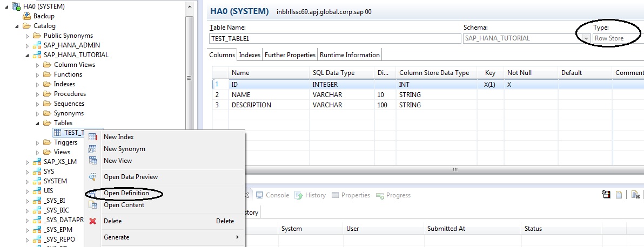This screenshot has width=644, height=247.
Task: Click the SYSTEM schema in tree
Action: coord(56,181)
